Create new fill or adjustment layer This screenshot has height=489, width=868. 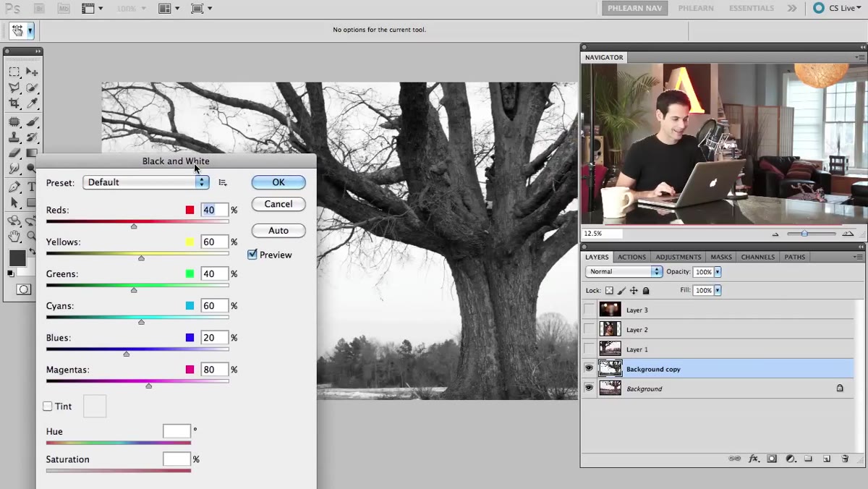click(791, 459)
